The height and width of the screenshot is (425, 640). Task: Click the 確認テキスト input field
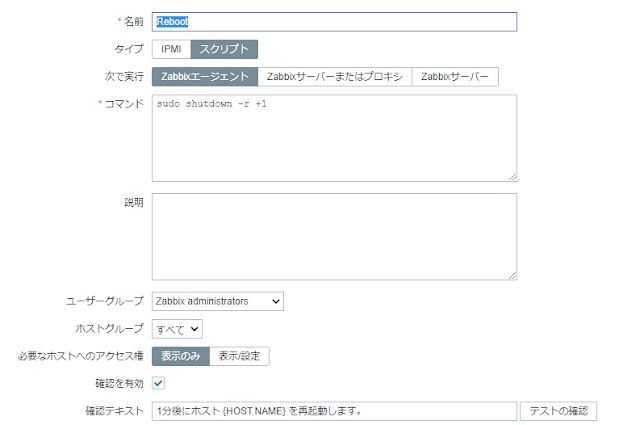click(334, 411)
